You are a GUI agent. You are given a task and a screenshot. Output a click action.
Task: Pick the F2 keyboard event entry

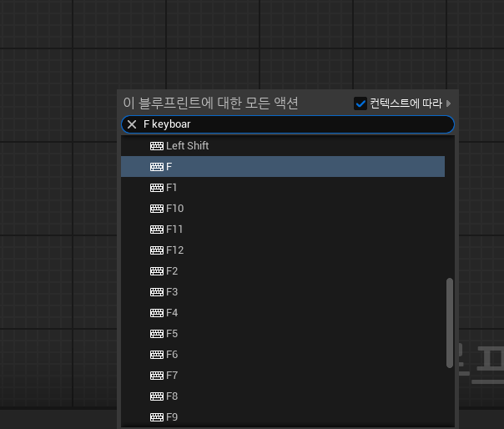tap(283, 271)
